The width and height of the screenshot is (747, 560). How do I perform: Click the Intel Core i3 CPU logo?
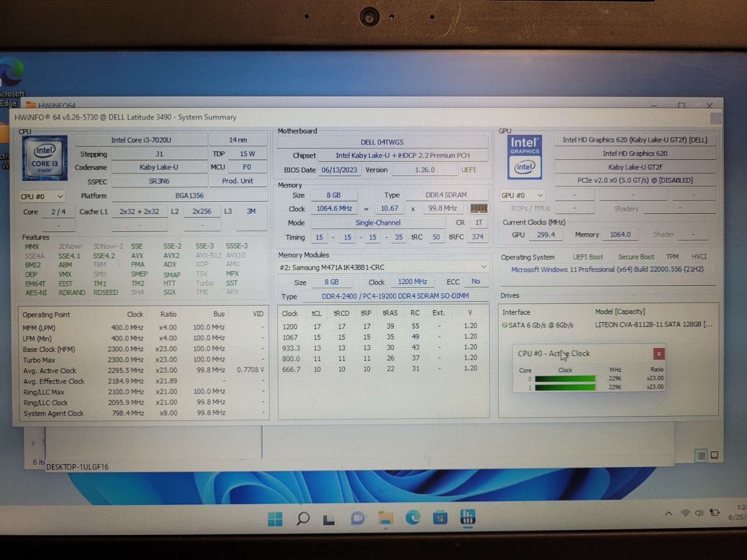point(45,158)
